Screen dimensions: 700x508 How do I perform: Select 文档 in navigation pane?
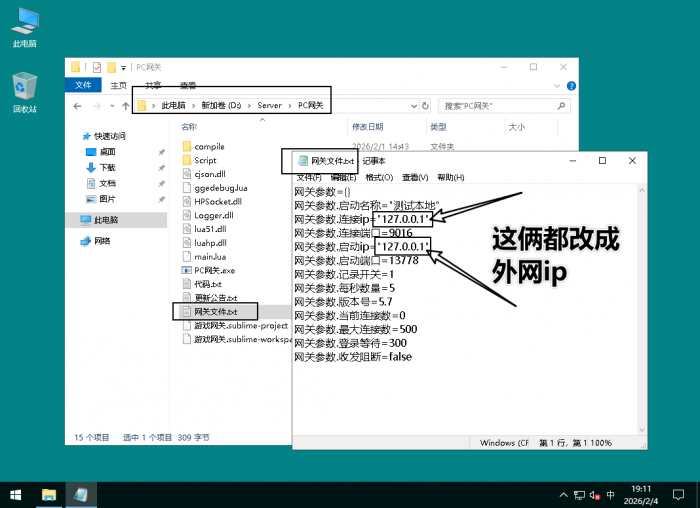101,183
